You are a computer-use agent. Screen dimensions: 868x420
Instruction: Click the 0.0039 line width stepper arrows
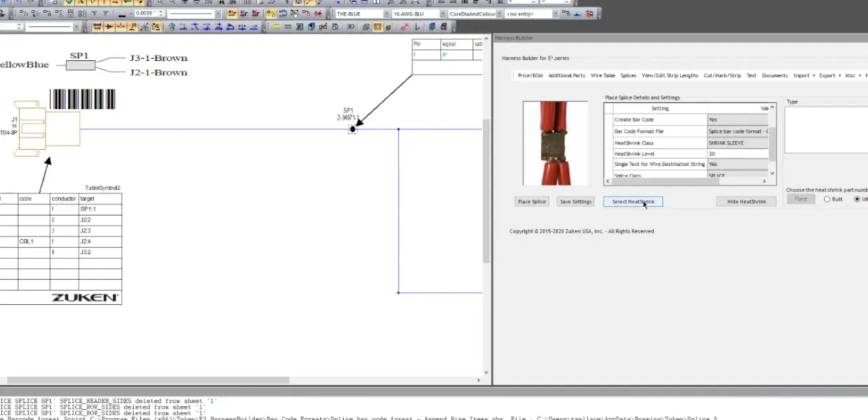pyautogui.click(x=161, y=13)
